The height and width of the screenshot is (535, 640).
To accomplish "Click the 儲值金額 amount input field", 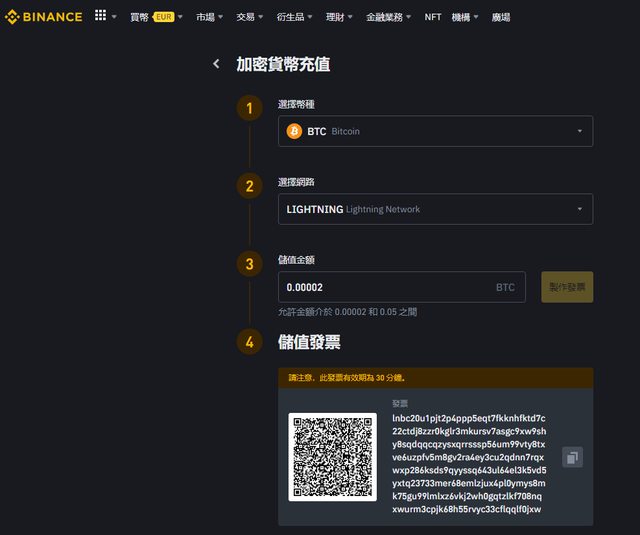I will [385, 287].
